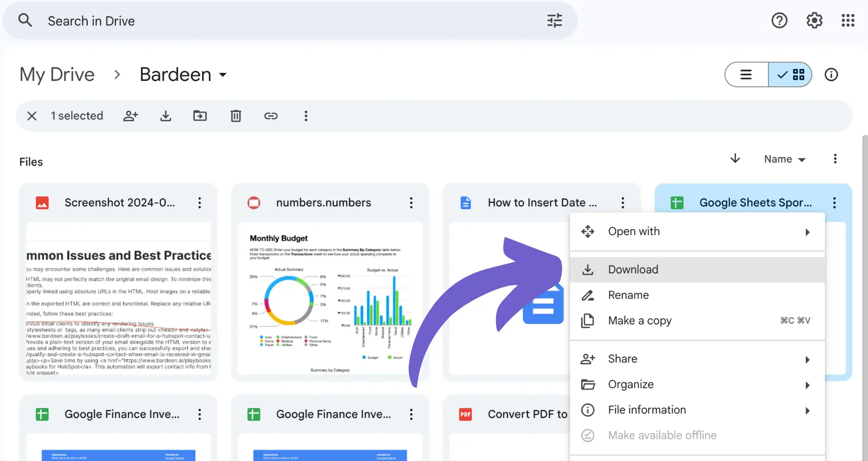Expand the Open with submenu

697,232
